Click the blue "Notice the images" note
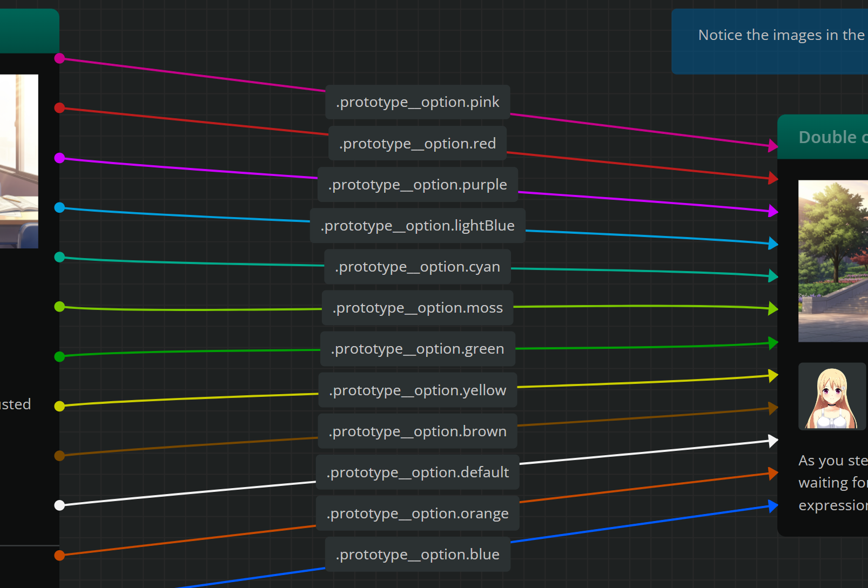This screenshot has height=588, width=868. 770,42
